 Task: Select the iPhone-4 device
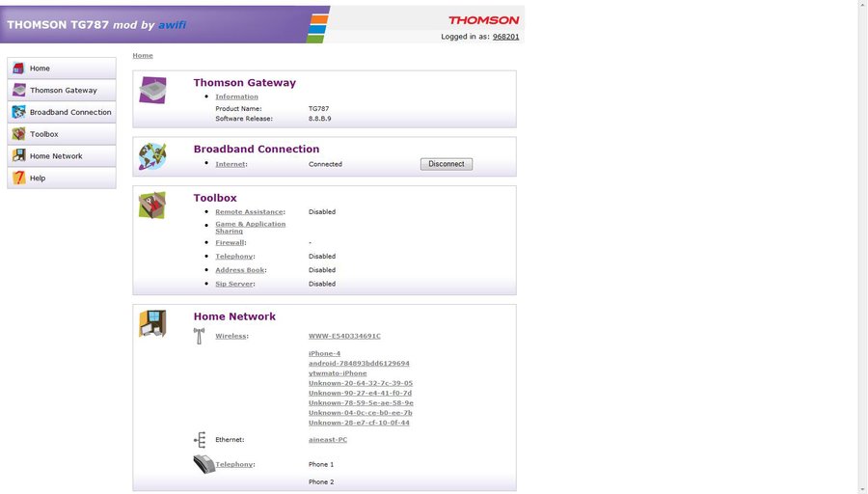coord(324,353)
